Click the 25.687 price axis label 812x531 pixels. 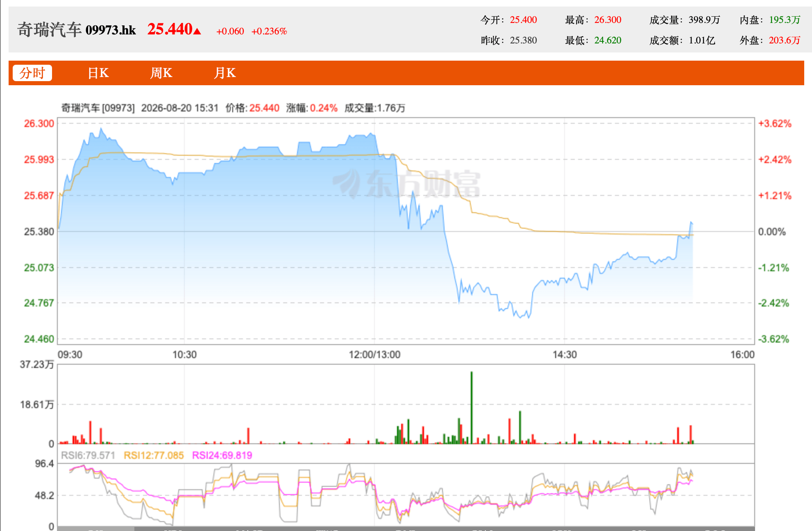tap(39, 195)
